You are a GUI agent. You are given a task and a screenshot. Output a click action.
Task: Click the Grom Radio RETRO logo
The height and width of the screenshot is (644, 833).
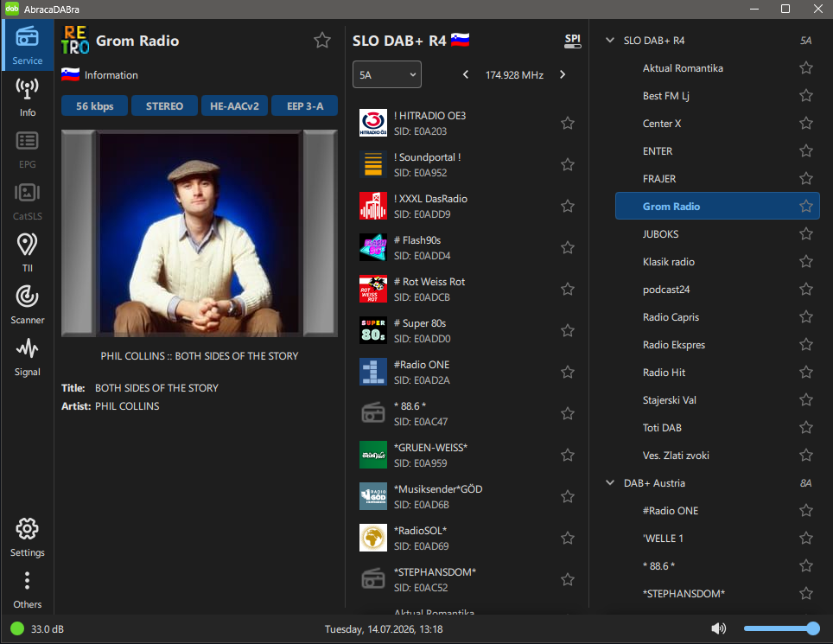(75, 41)
